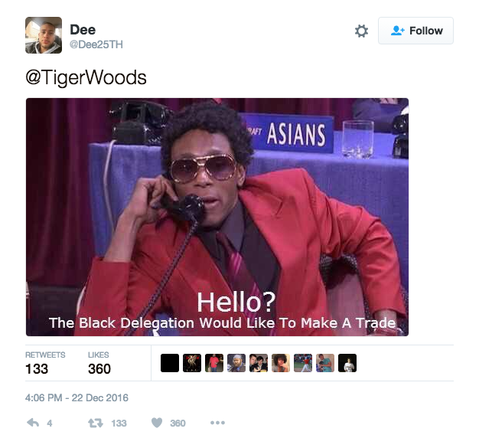Like the tweet with the heart icon
This screenshot has height=448, width=479.
coord(157,423)
